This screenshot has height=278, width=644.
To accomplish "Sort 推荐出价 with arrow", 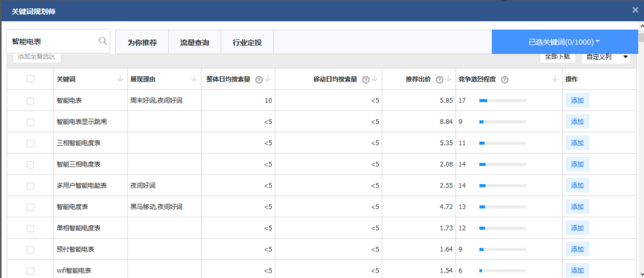I will [448, 79].
